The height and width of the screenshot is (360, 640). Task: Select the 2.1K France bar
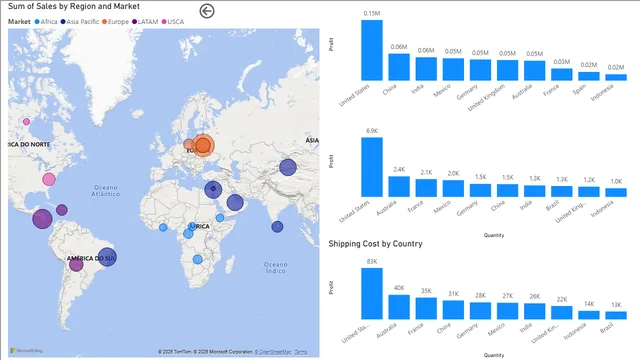coord(426,188)
